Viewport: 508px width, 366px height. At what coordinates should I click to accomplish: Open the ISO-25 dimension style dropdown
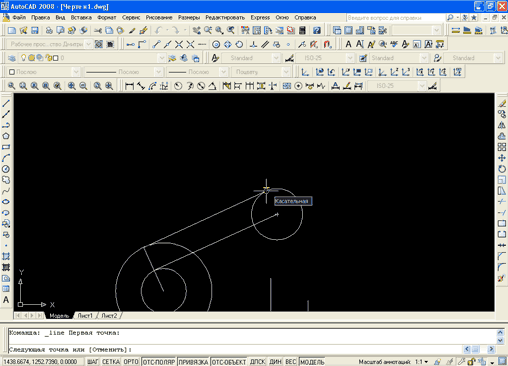(x=350, y=58)
